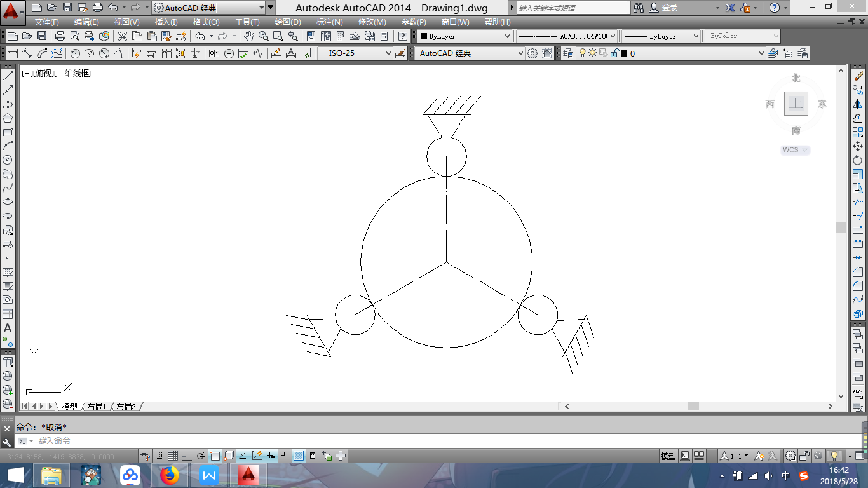Open the Layer Properties Manager
The height and width of the screenshot is (488, 868).
point(567,53)
